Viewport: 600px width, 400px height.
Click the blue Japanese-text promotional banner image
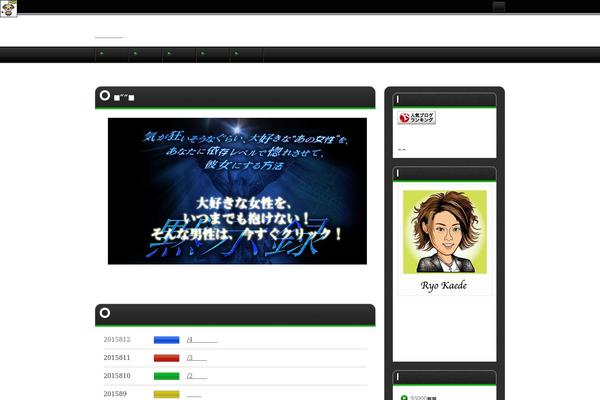pyautogui.click(x=237, y=191)
